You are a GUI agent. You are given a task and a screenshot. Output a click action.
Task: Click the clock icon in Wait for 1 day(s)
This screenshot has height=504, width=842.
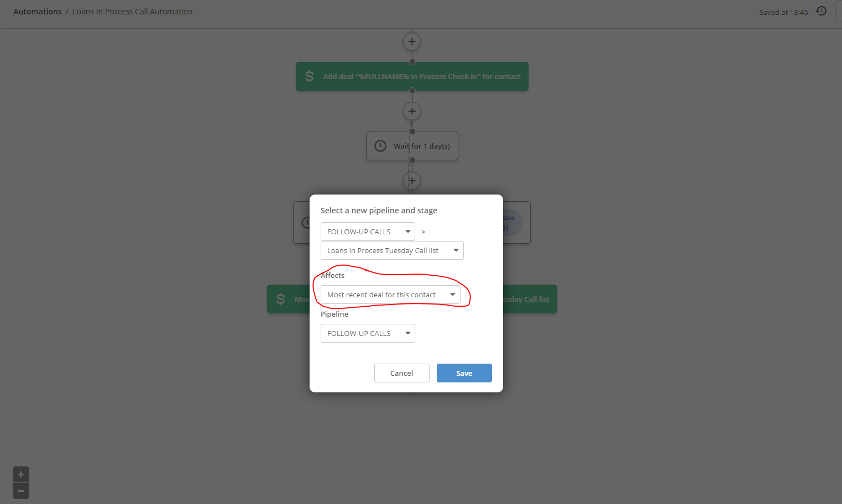[x=380, y=146]
